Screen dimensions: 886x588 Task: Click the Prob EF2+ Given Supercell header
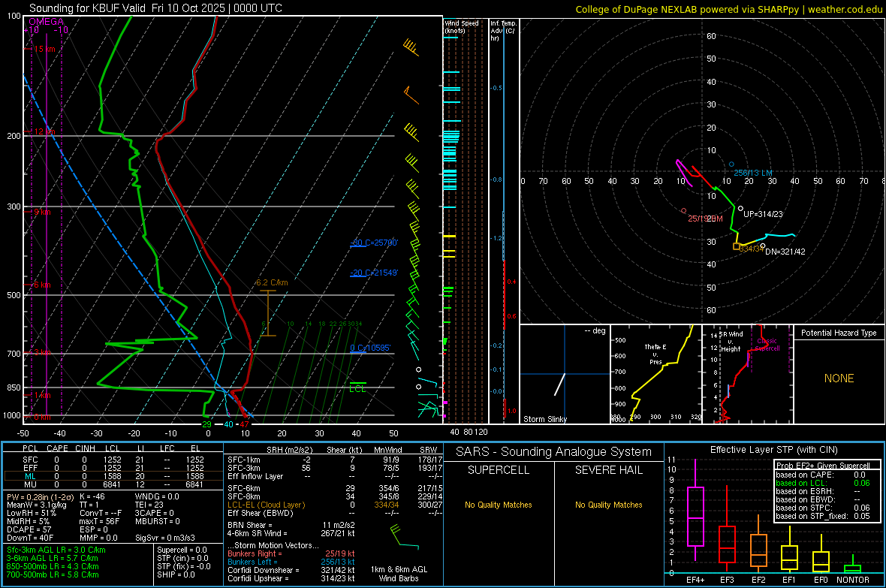click(x=823, y=466)
